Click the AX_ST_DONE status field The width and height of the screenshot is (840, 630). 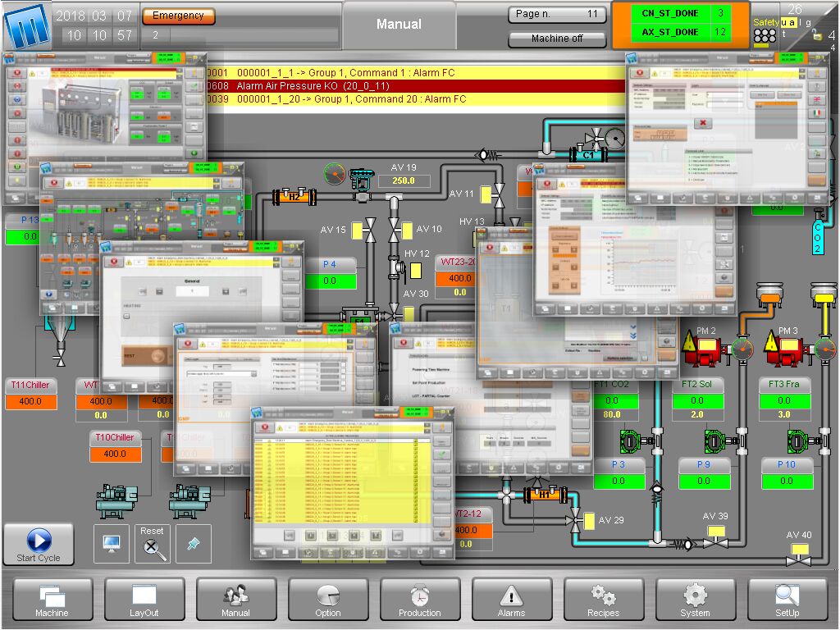[679, 32]
